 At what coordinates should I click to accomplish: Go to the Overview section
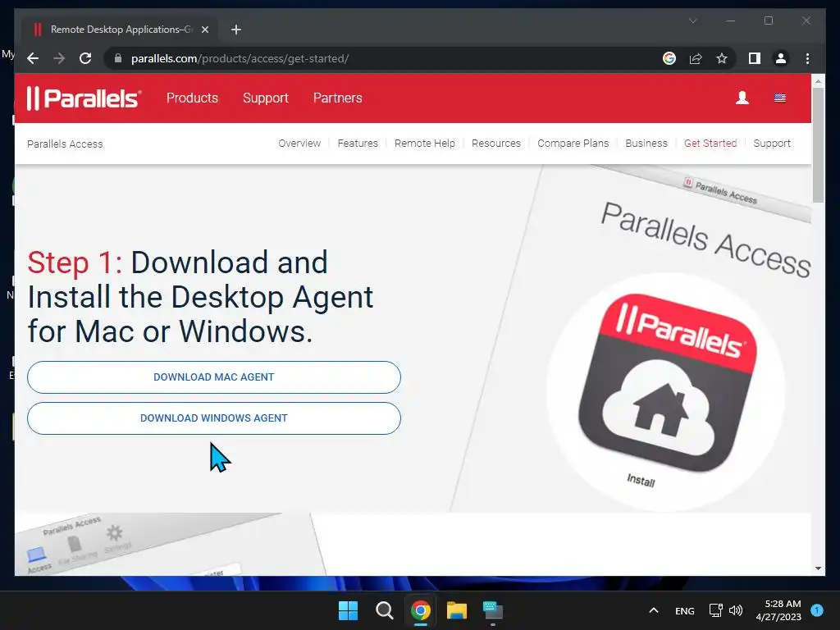[299, 143]
